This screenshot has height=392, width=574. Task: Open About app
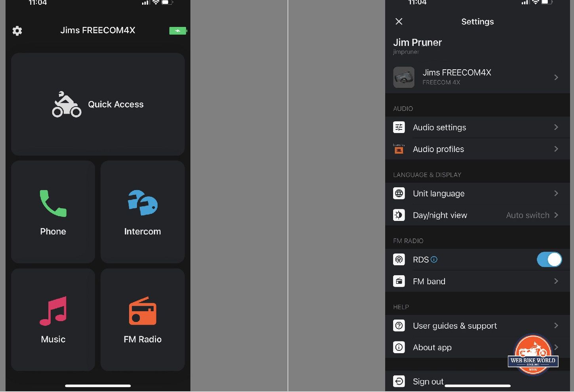click(477, 347)
